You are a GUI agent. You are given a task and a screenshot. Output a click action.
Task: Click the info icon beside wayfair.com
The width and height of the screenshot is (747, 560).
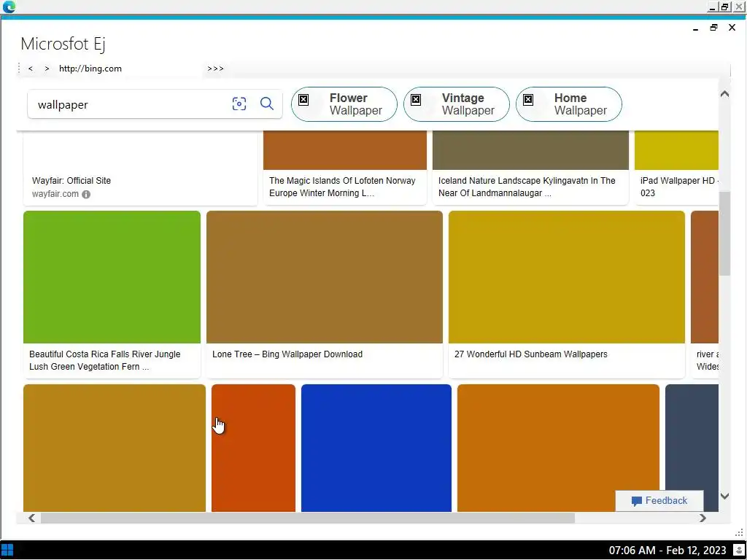click(86, 194)
